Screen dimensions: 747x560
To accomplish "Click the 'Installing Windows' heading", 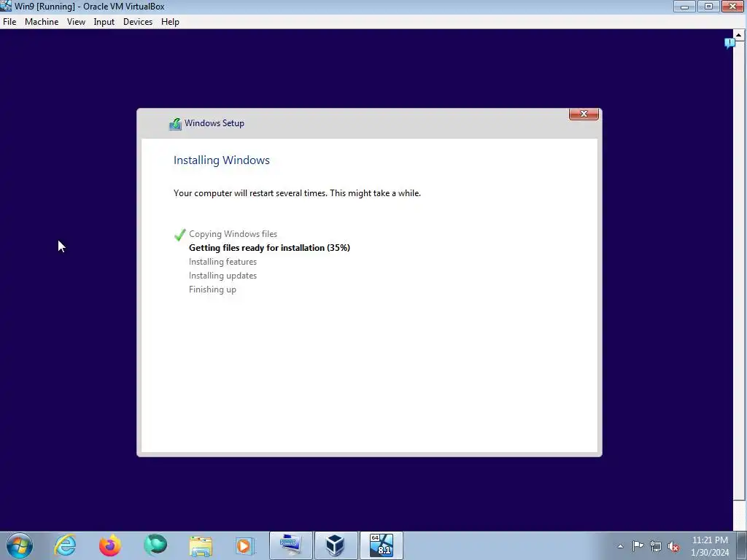I will coord(222,160).
